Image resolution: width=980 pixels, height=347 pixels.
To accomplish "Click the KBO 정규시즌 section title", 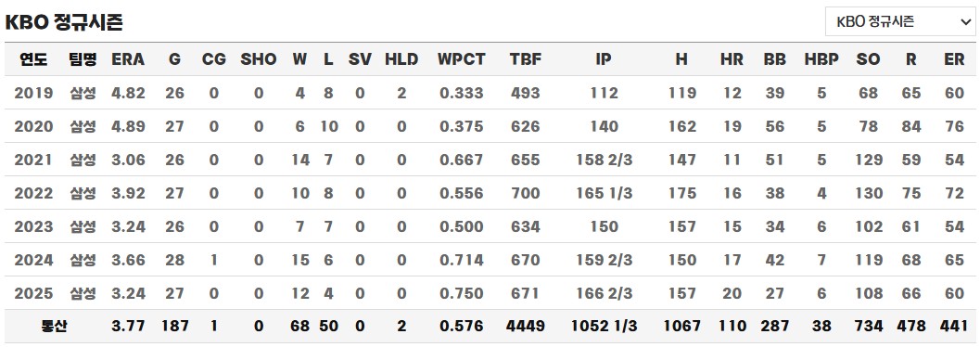I will coord(64,22).
